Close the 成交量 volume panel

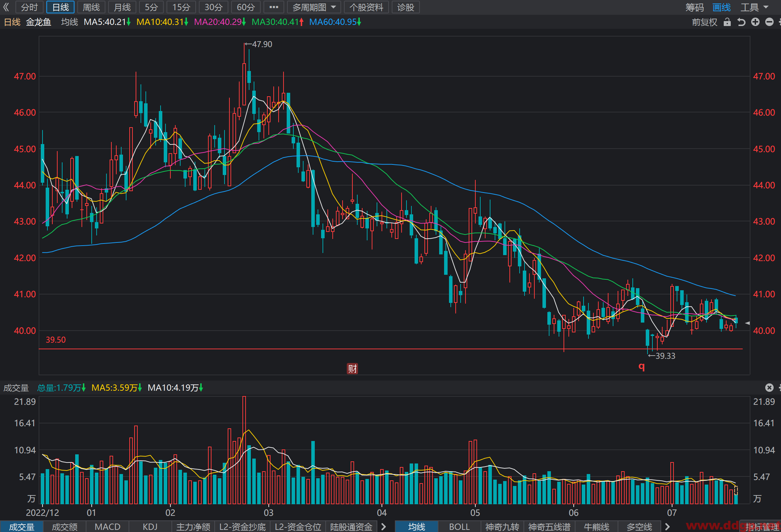tap(769, 388)
